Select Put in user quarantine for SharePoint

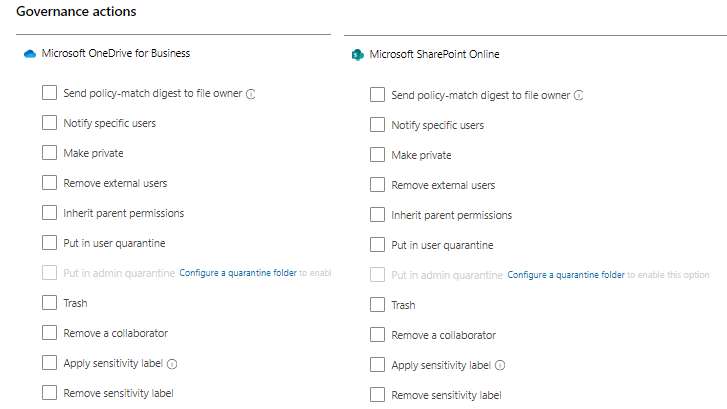tap(377, 245)
